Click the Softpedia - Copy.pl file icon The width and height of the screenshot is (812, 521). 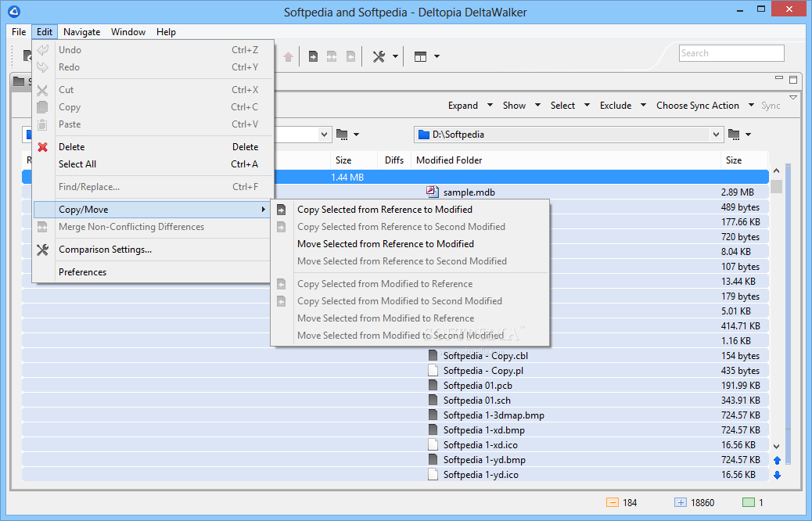click(x=433, y=370)
